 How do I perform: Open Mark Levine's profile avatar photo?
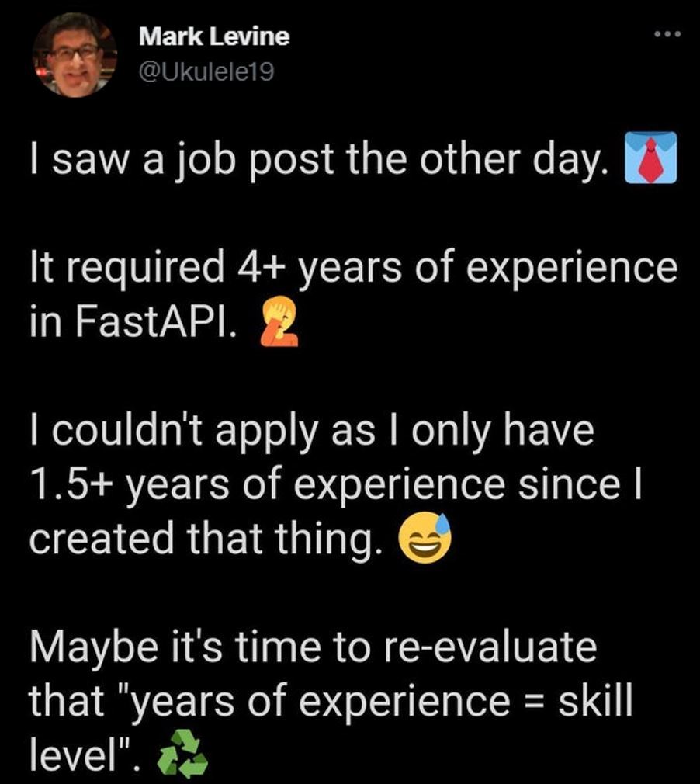75,54
